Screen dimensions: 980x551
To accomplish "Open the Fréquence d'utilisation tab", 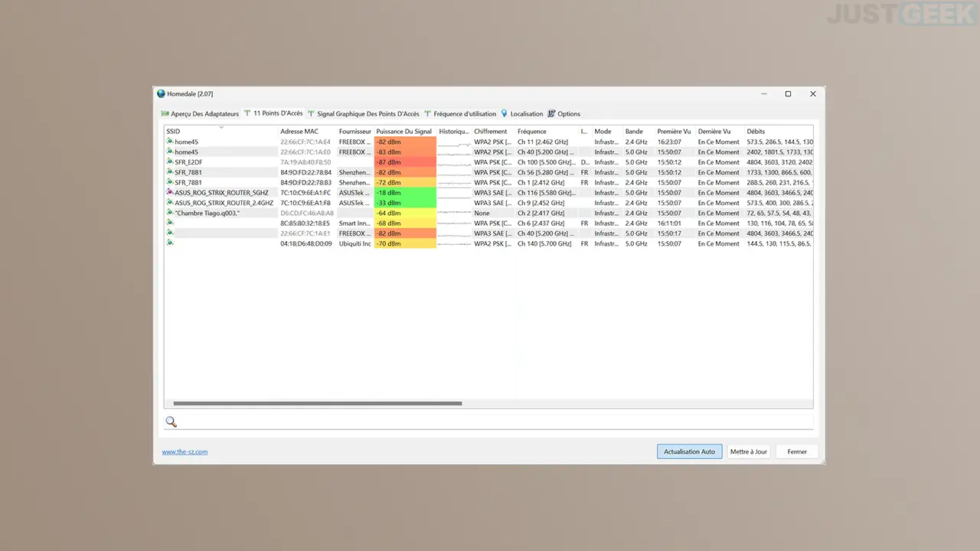I will [460, 114].
